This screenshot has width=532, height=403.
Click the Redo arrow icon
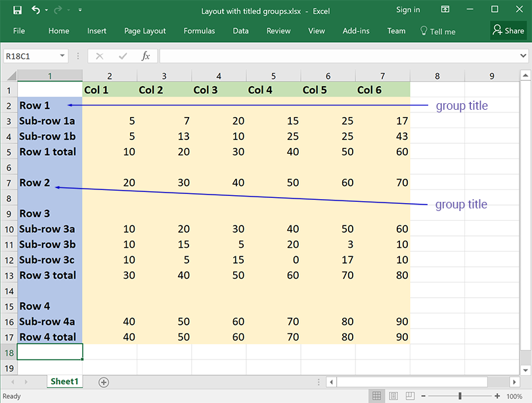click(58, 10)
